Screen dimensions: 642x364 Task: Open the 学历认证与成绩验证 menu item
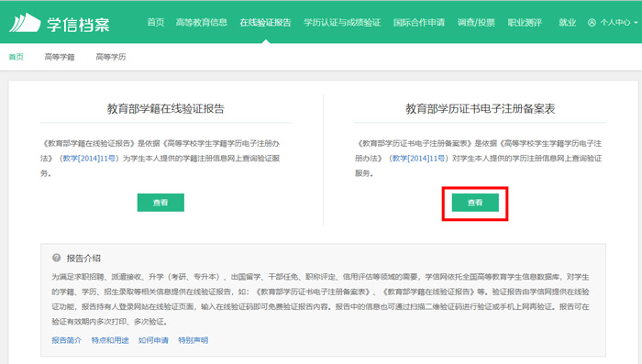pyautogui.click(x=342, y=22)
